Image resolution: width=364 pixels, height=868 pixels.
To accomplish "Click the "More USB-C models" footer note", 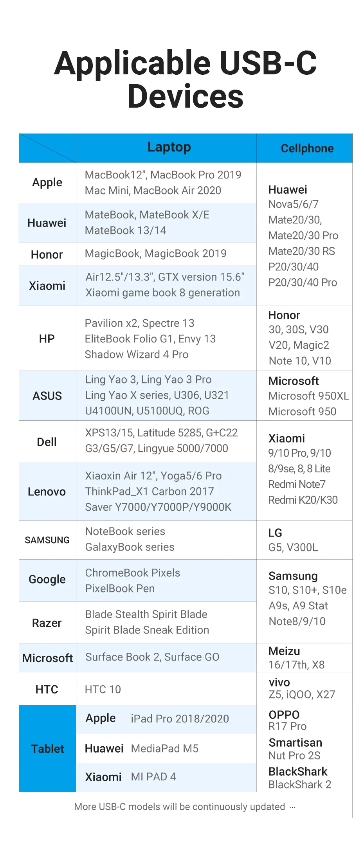I will pyautogui.click(x=180, y=807).
